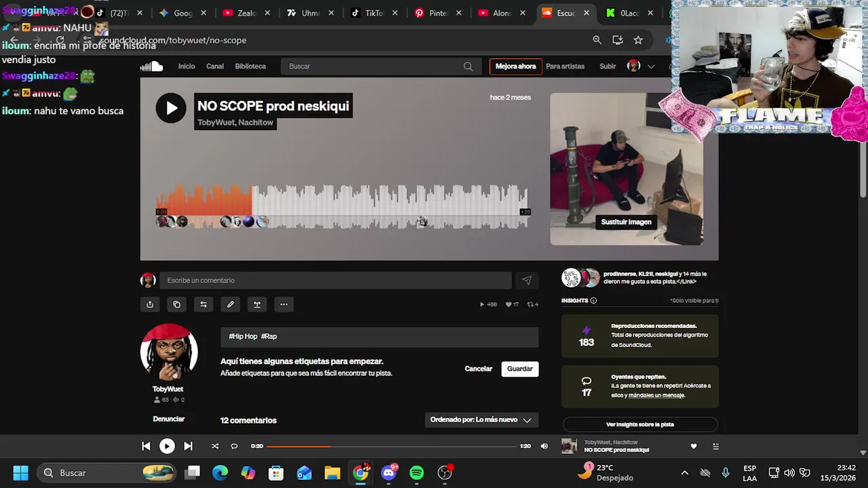Open user avatar menu in SoundCloud header

(633, 66)
